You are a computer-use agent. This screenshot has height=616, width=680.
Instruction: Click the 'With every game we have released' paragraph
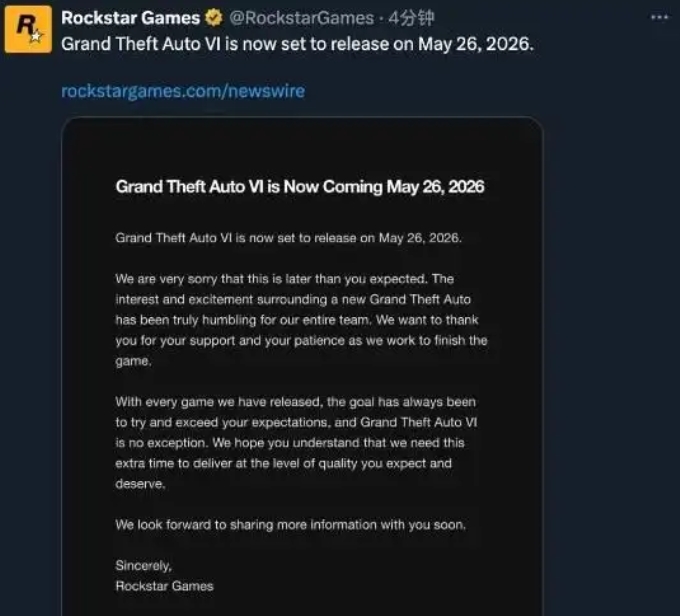coord(296,442)
